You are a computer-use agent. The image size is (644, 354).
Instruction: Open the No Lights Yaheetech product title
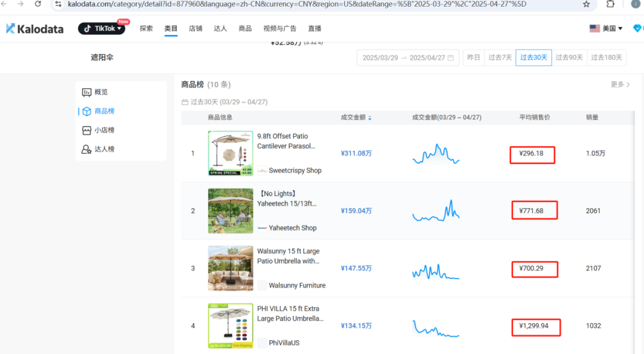[287, 199]
